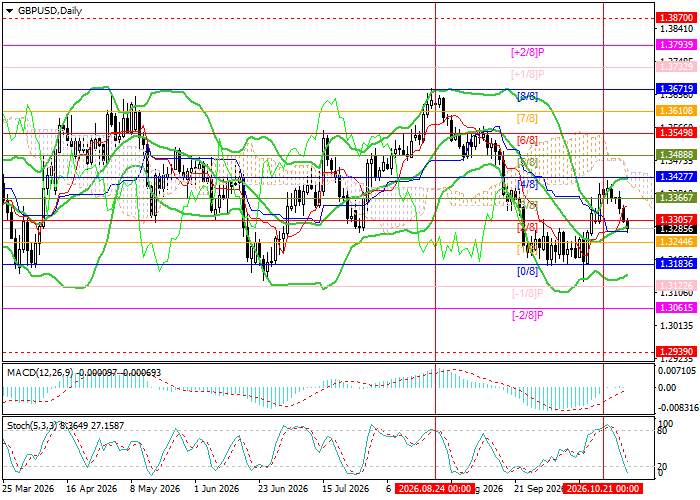
Task: Select the red 1.33057 price label
Action: tap(676, 219)
